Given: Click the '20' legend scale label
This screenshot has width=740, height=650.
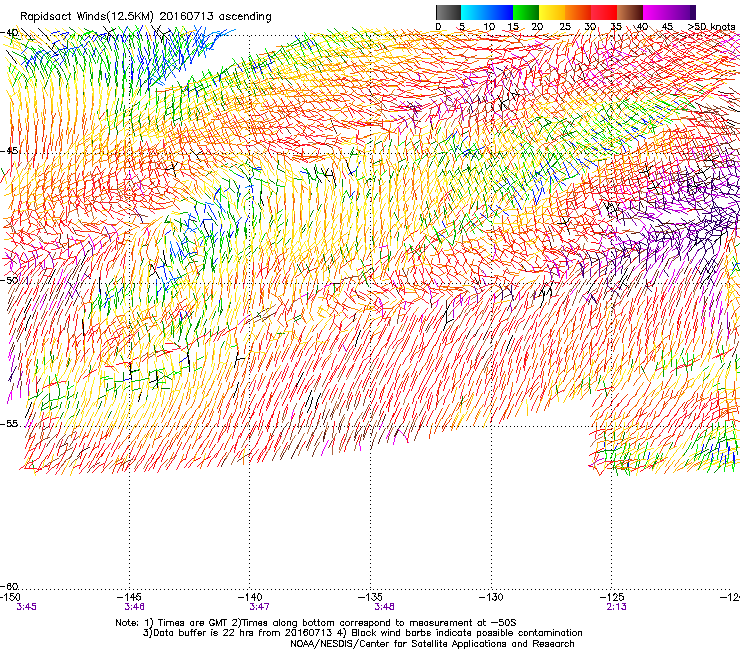Looking at the screenshot, I should [x=537, y=27].
